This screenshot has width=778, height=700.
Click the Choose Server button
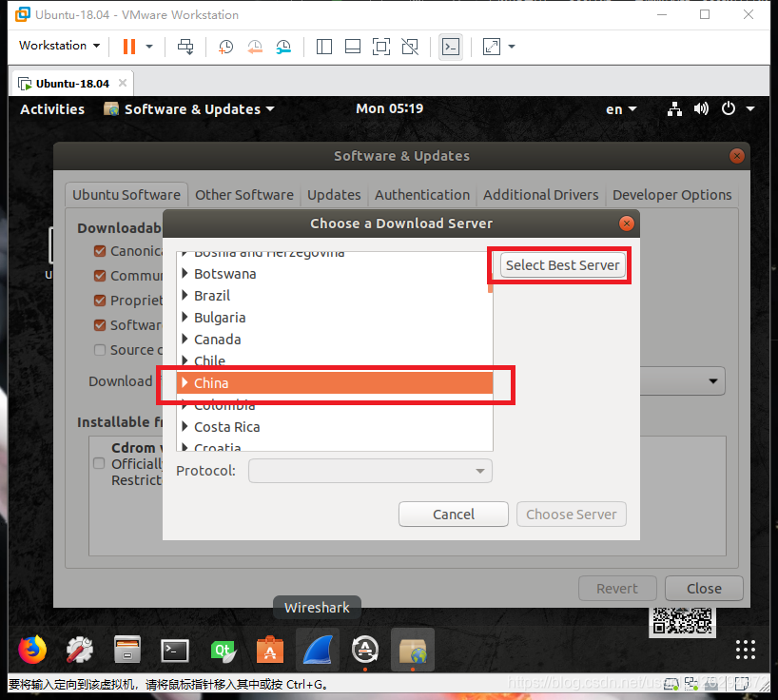coord(571,514)
